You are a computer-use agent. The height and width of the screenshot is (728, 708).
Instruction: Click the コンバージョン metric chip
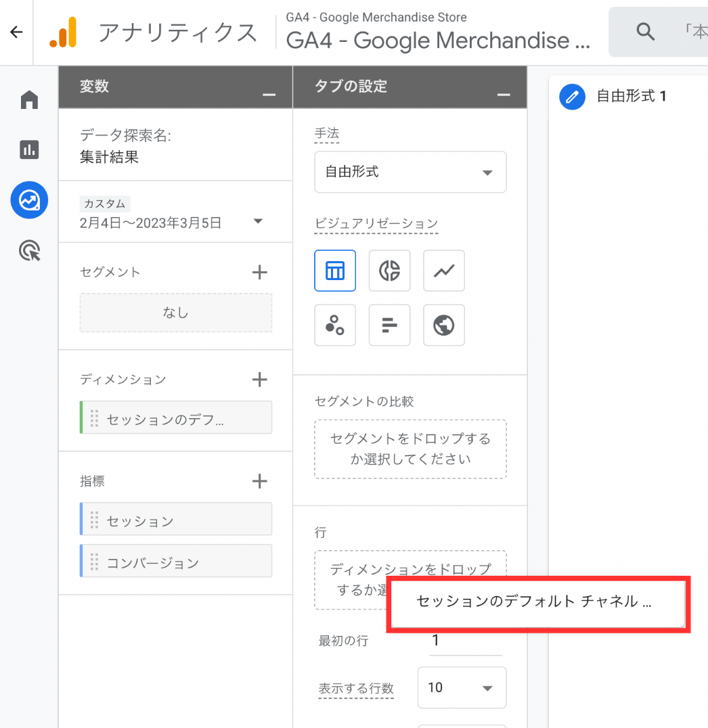(x=175, y=561)
